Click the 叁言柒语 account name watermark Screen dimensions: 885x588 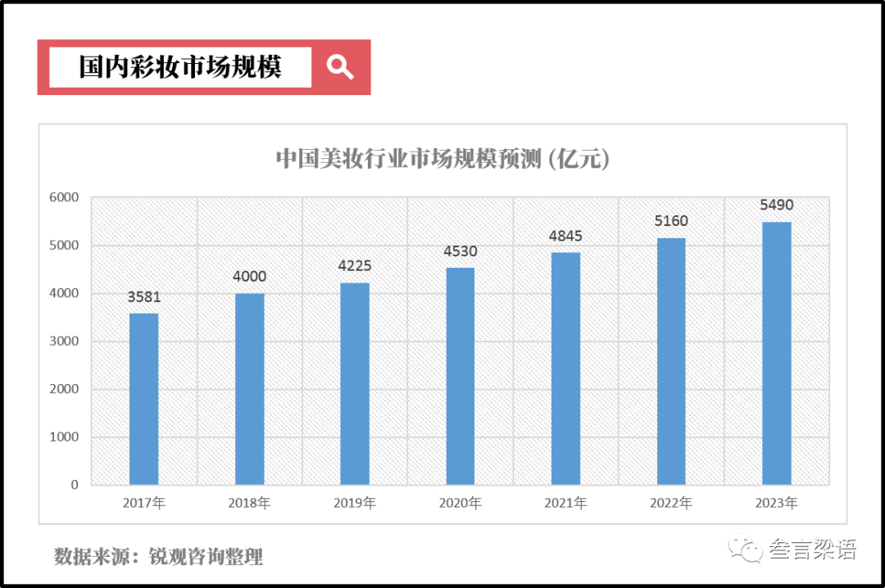(812, 550)
